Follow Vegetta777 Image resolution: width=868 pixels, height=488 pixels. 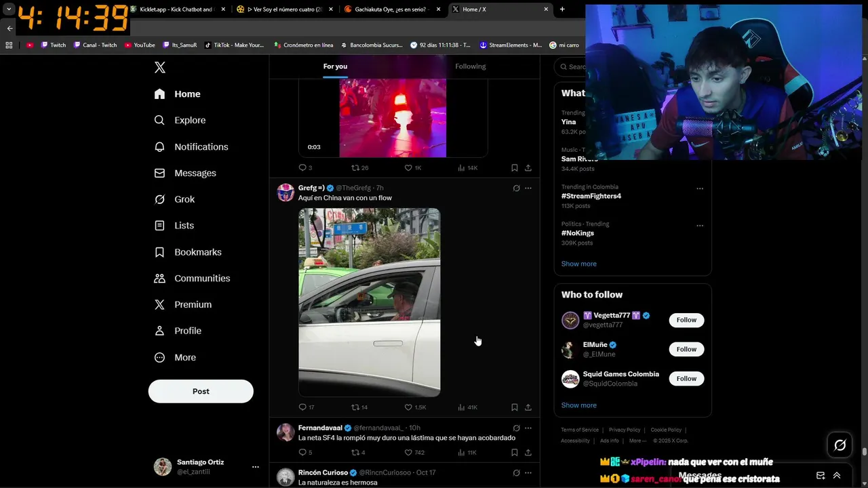point(686,320)
